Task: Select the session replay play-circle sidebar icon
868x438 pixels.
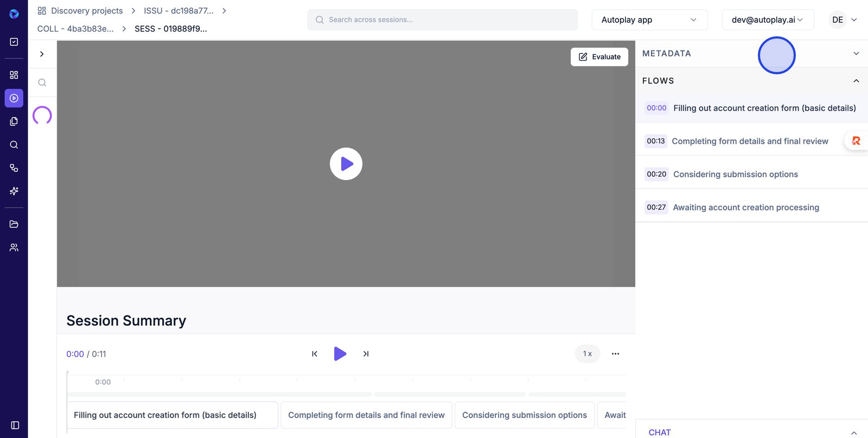Action: point(14,98)
